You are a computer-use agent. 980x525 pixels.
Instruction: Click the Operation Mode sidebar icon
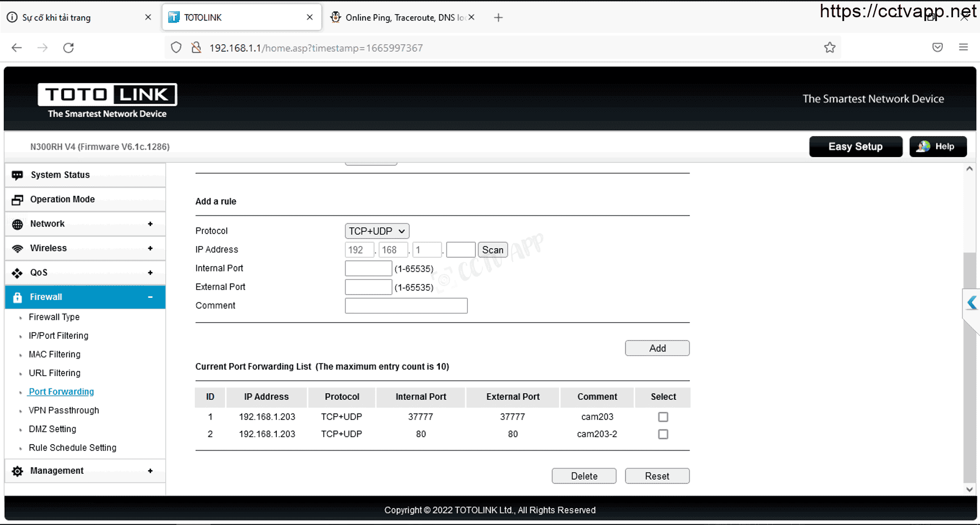pyautogui.click(x=17, y=200)
